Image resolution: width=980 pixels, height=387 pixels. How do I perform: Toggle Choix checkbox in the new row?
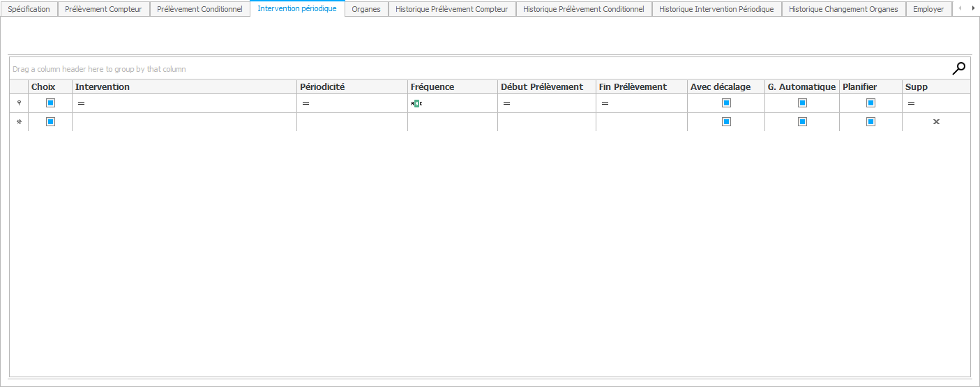click(50, 122)
